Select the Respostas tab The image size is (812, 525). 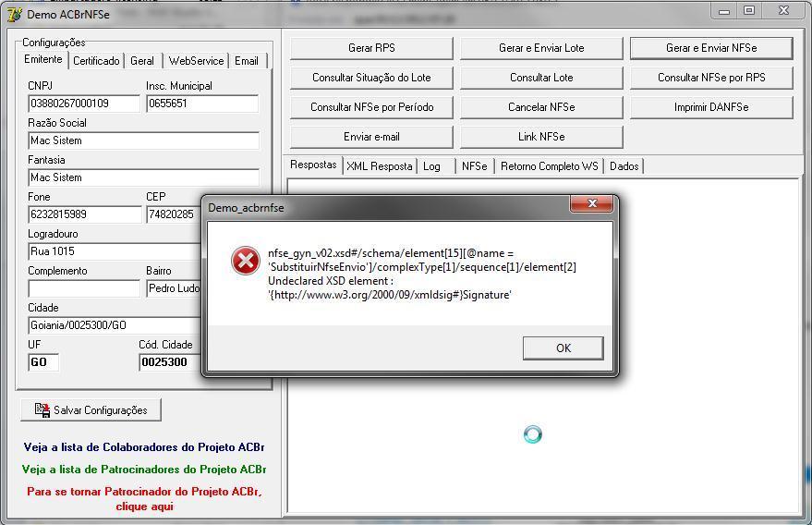click(313, 165)
